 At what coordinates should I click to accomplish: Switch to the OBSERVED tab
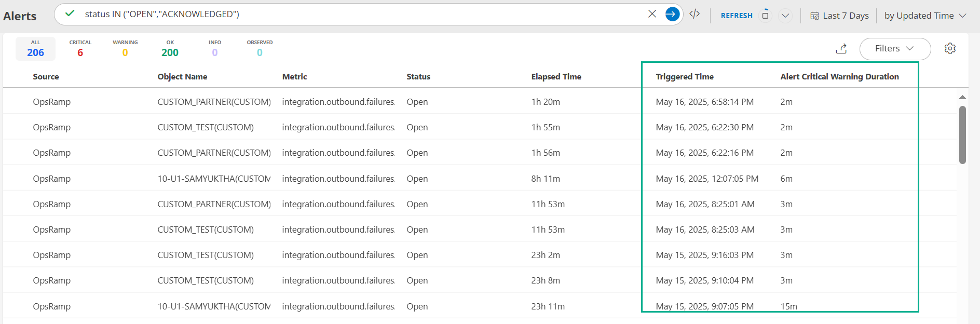260,49
